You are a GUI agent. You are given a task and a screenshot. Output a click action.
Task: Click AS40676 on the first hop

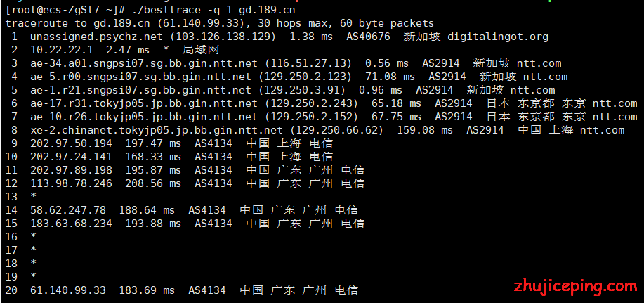click(x=368, y=37)
